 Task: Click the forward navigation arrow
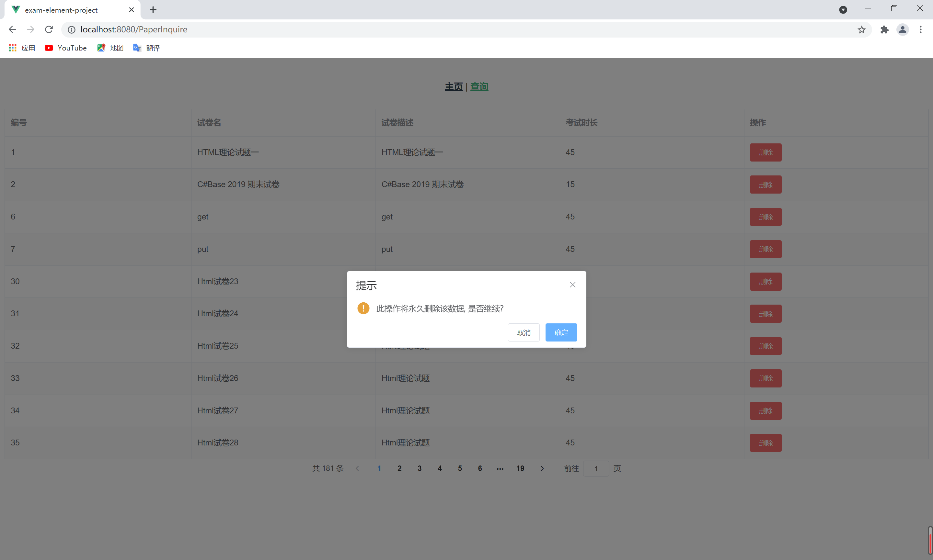click(30, 29)
